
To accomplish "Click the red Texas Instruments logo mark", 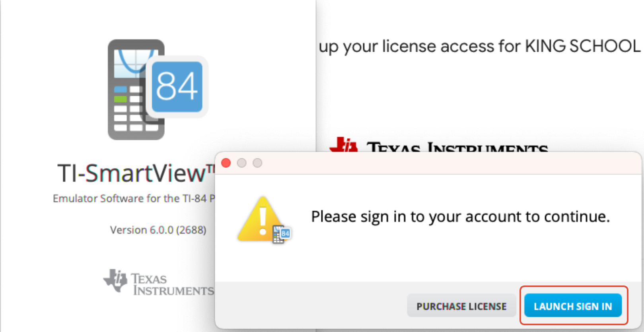I will [x=344, y=145].
